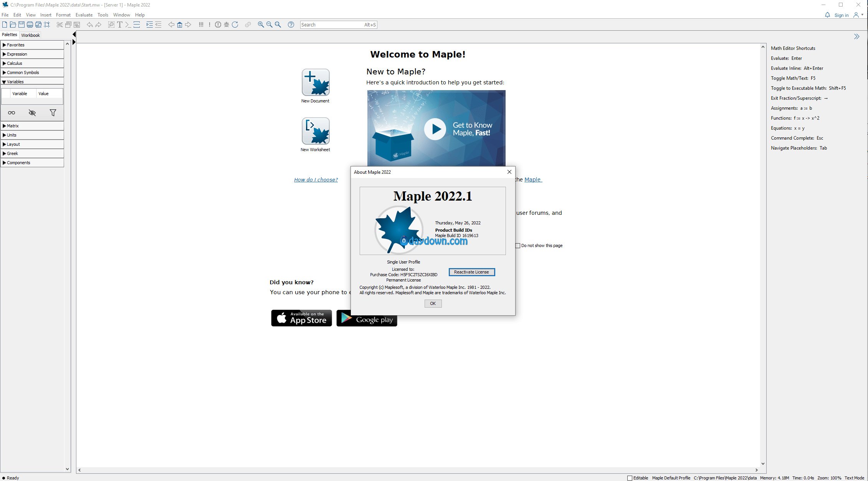This screenshot has height=481, width=868.
Task: Click the print toolbar icon
Action: [x=30, y=25]
